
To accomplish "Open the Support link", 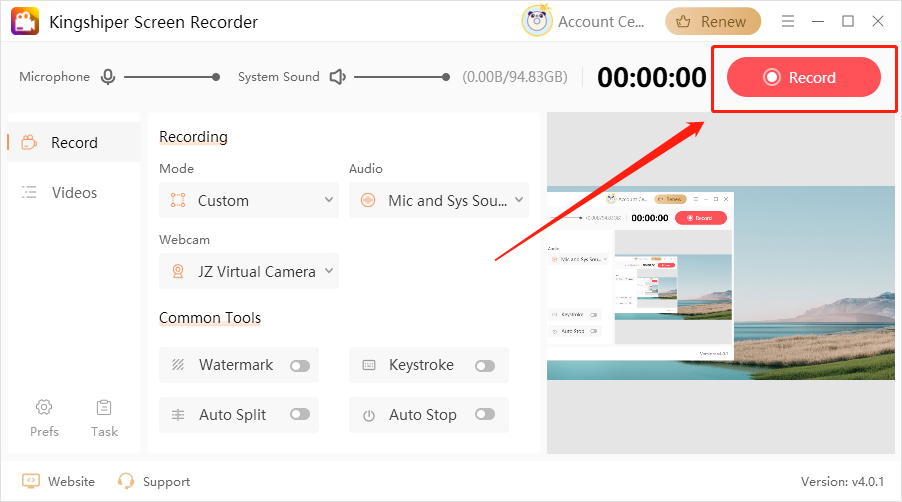I will click(x=166, y=482).
